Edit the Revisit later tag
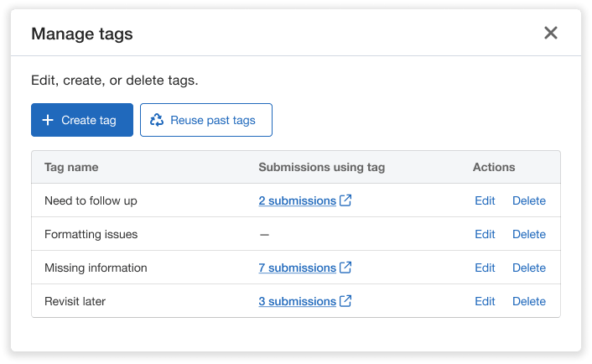The width and height of the screenshot is (592, 364). [485, 301]
